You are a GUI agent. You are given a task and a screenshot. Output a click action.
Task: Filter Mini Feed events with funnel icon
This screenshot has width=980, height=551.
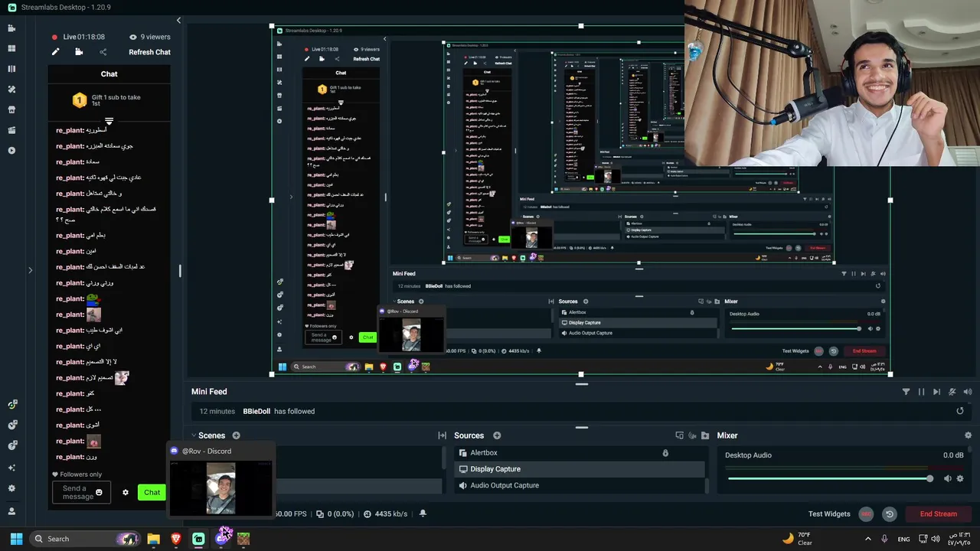tap(906, 392)
